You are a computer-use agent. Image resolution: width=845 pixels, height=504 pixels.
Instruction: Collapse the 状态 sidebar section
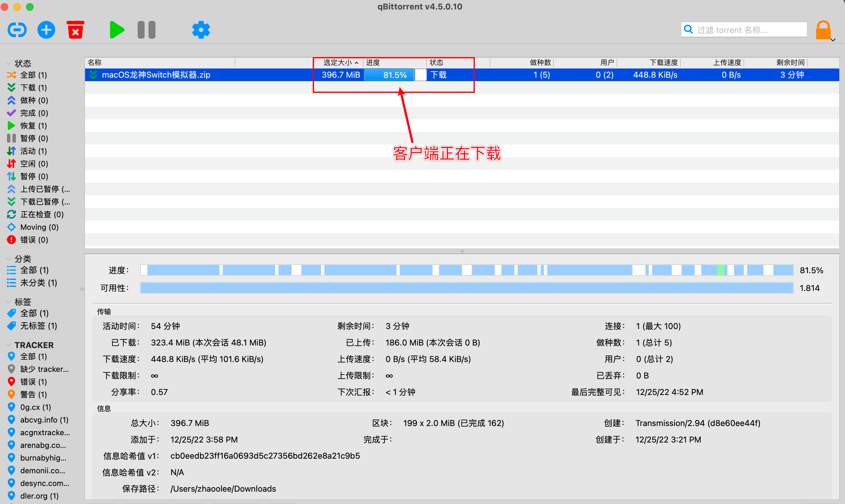(x=8, y=63)
